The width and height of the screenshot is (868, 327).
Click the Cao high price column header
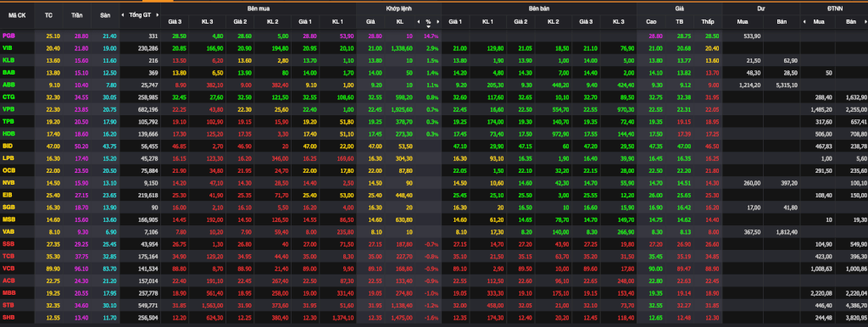click(651, 21)
